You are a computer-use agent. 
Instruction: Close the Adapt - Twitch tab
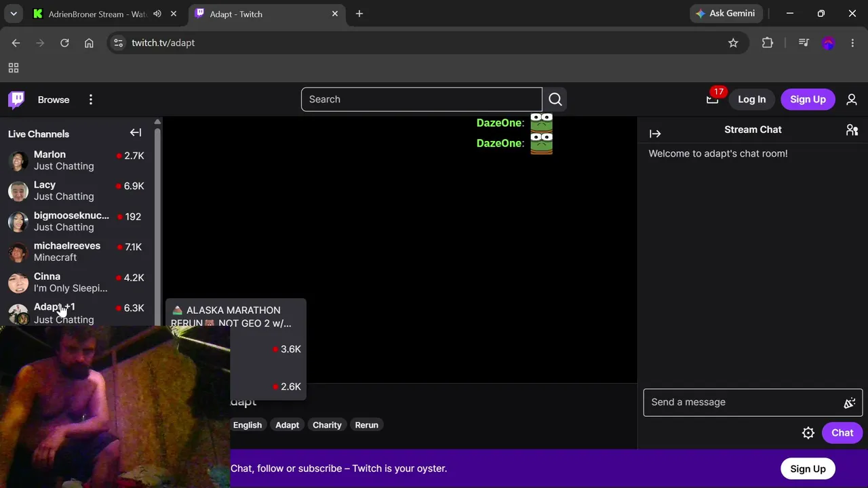(335, 14)
